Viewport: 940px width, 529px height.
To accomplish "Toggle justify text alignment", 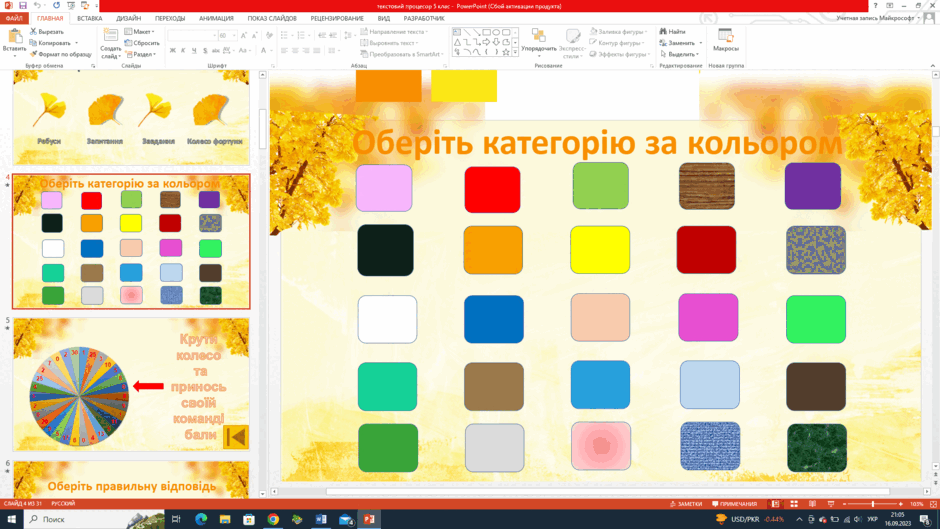I will click(x=317, y=50).
